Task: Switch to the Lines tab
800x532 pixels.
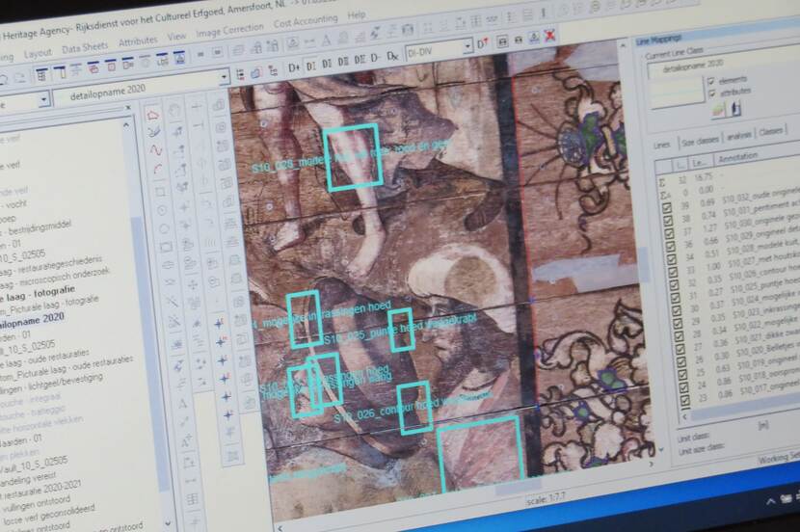Action: coord(662,146)
